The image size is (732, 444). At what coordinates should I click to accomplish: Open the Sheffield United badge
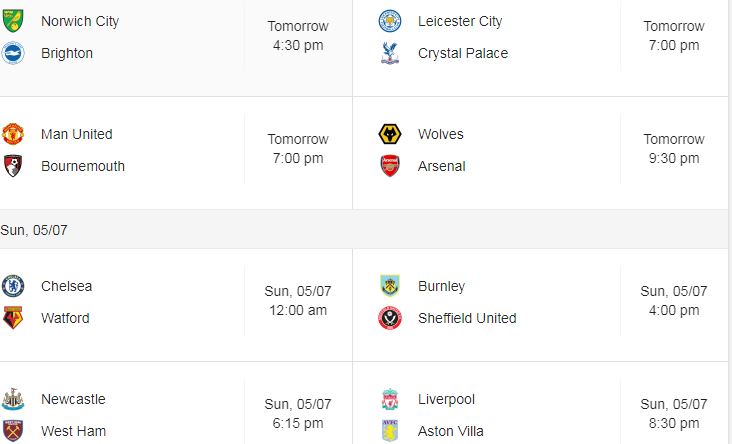(x=390, y=317)
